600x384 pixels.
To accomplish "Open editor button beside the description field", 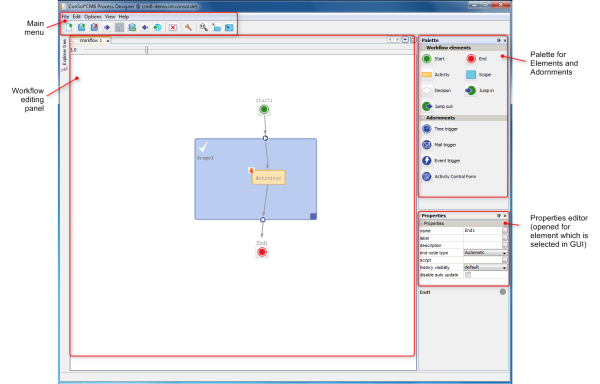I will [505, 245].
